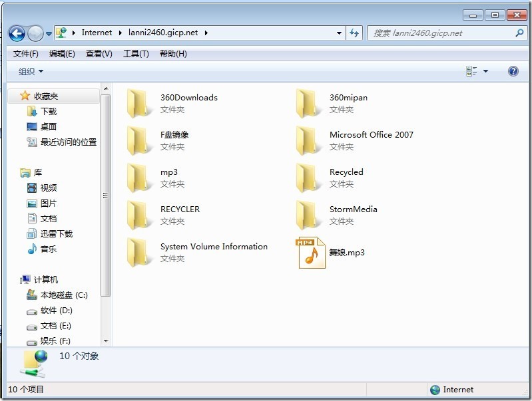
Task: Open 迅雷下载 library in sidebar
Action: (49, 233)
